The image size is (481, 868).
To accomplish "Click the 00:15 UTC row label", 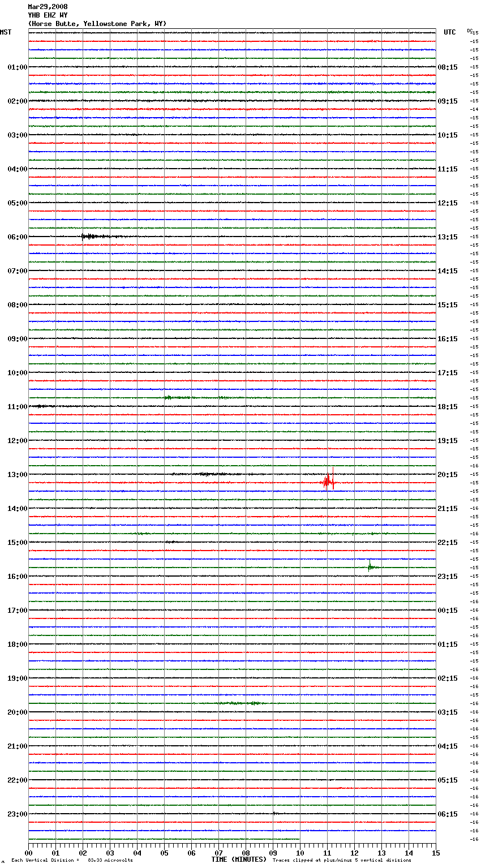I will click(448, 611).
